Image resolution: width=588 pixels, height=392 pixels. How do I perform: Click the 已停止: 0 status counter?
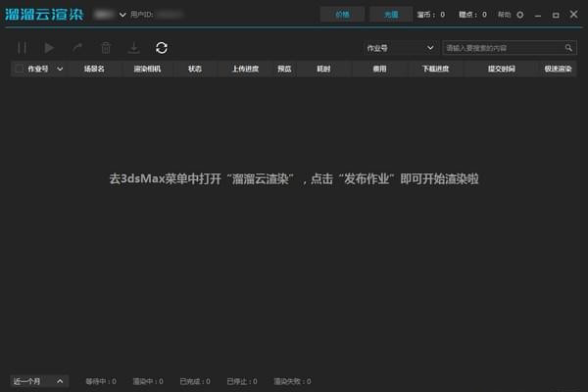pos(242,381)
